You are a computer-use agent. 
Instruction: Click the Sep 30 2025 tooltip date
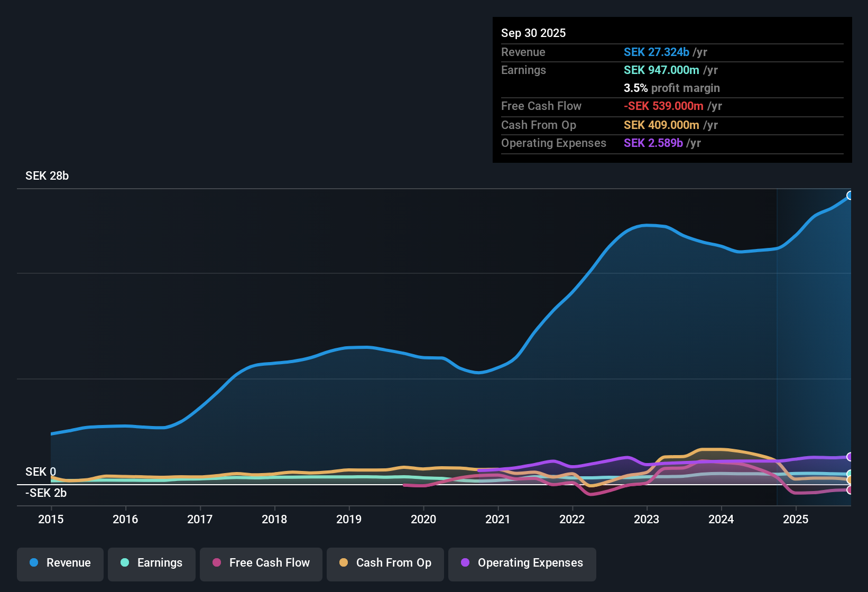click(533, 33)
